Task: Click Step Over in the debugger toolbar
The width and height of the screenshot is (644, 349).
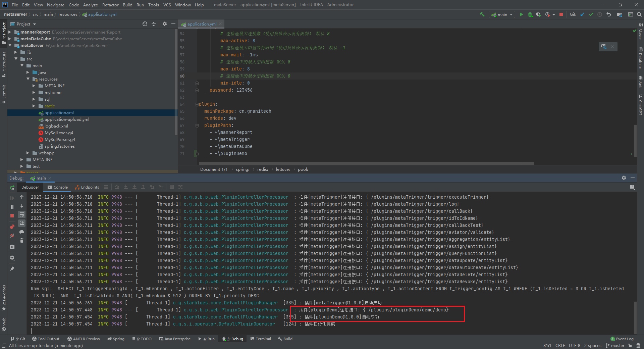Action: pyautogui.click(x=117, y=187)
